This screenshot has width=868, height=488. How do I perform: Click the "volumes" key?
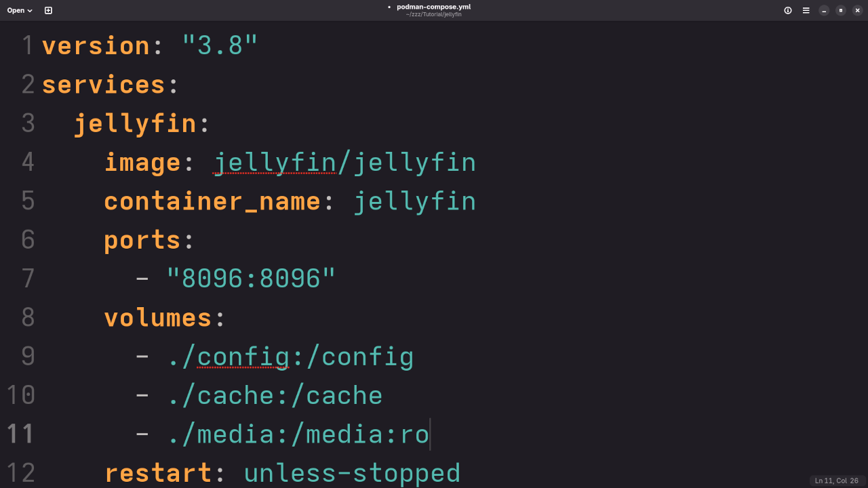point(158,318)
